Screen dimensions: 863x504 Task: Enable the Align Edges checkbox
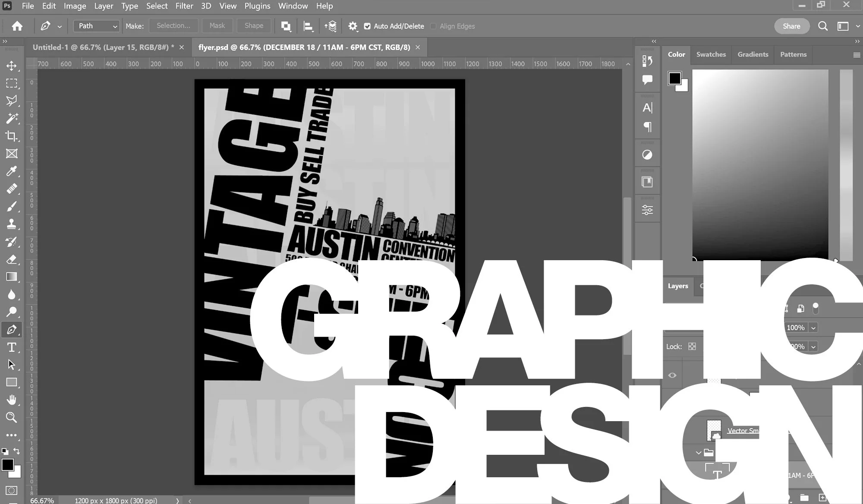tap(433, 26)
